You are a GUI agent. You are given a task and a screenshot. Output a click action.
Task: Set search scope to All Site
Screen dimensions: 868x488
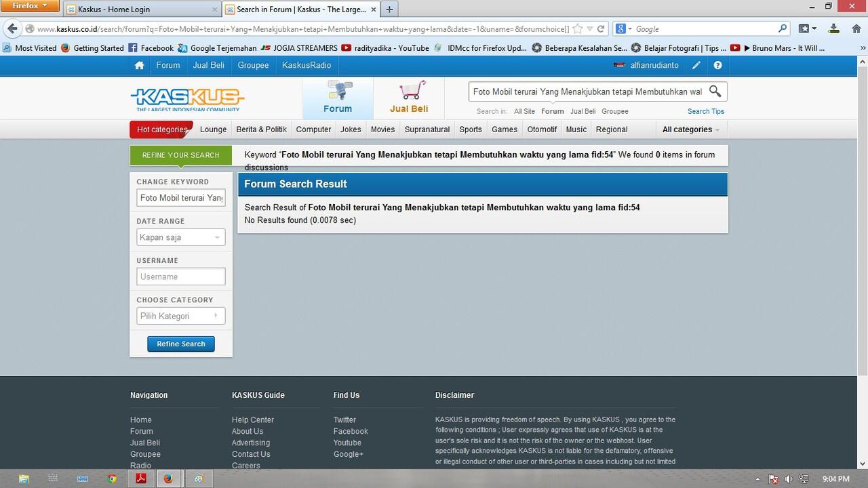pyautogui.click(x=524, y=111)
